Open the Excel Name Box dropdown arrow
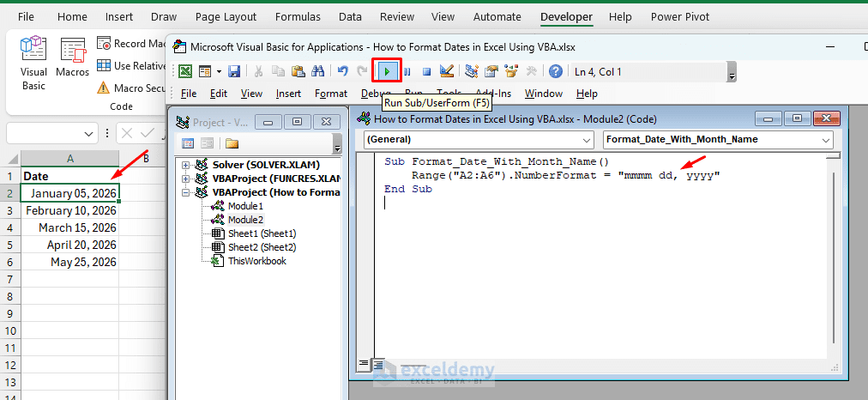 point(88,134)
